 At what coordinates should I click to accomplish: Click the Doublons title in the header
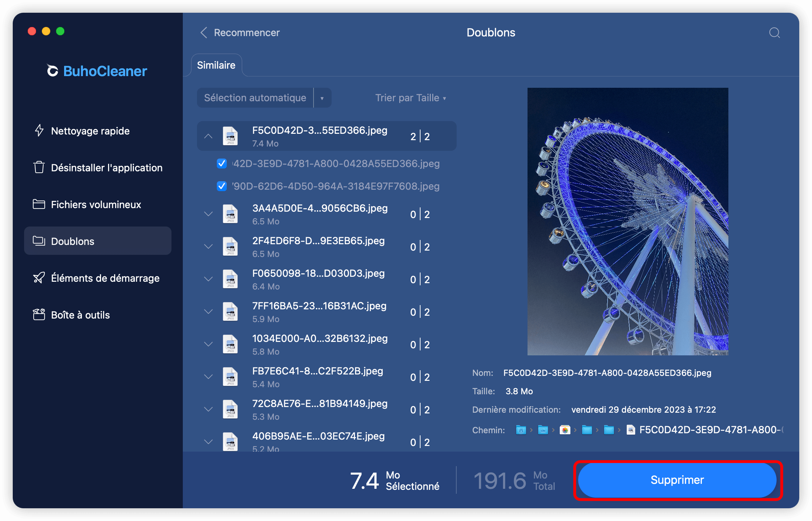[x=491, y=33]
